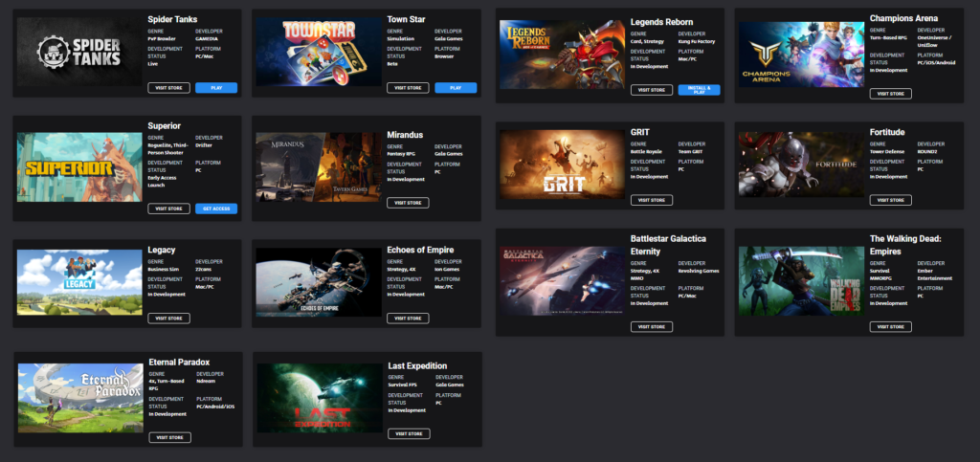The image size is (980, 462).
Task: Play Spider Tanks
Action: [216, 88]
